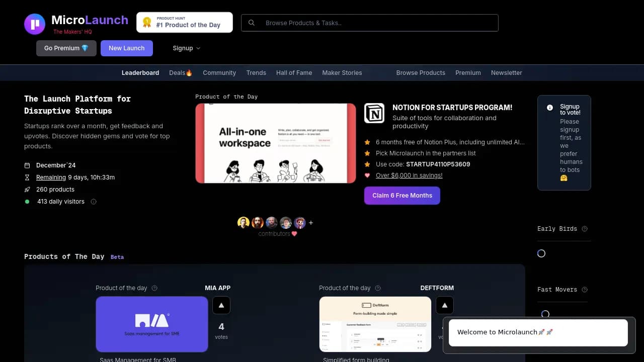Click help icon beside DEFTFORM Product of the day
This screenshot has width=644, height=362.
pos(378,288)
